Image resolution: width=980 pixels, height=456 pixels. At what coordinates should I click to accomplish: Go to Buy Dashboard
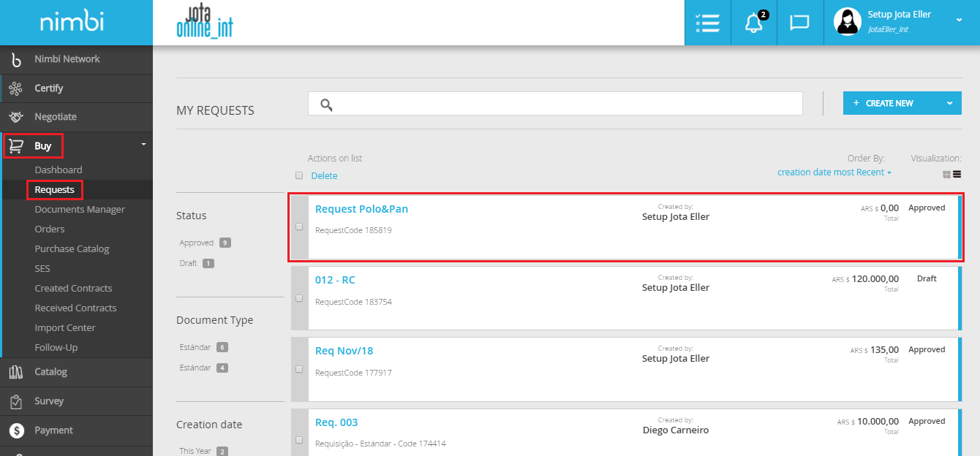point(59,170)
